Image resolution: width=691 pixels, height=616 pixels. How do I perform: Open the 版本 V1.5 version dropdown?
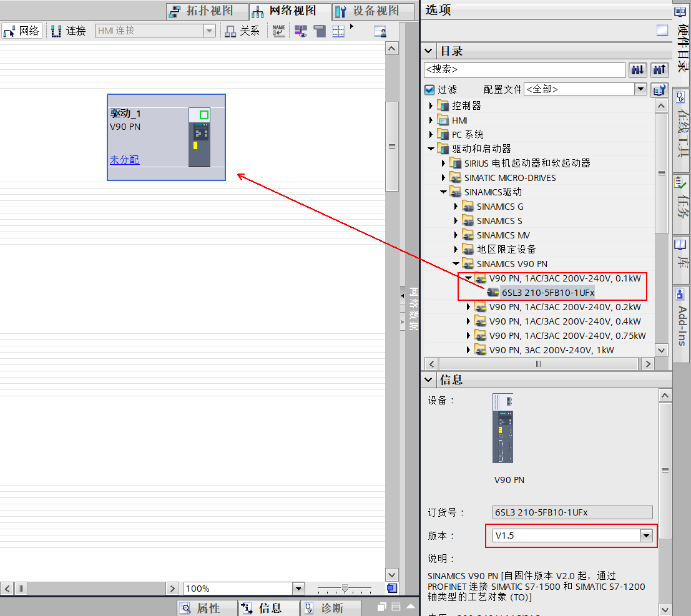pyautogui.click(x=646, y=535)
